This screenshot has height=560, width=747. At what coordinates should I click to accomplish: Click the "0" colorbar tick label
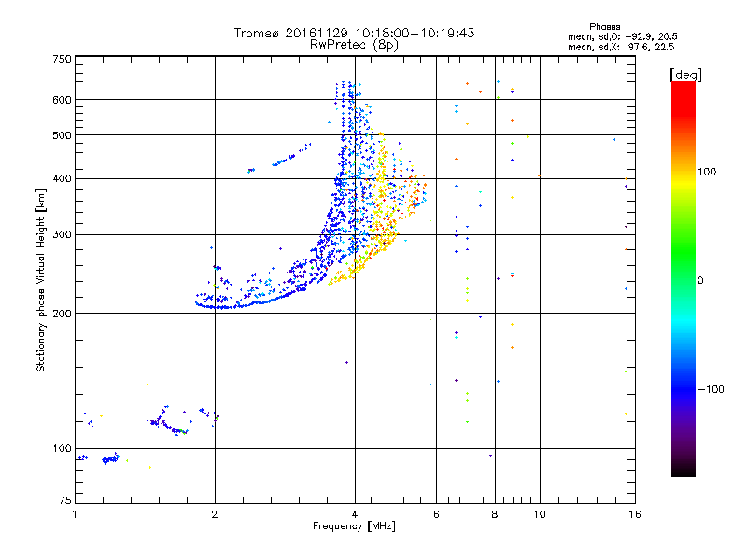click(x=699, y=281)
